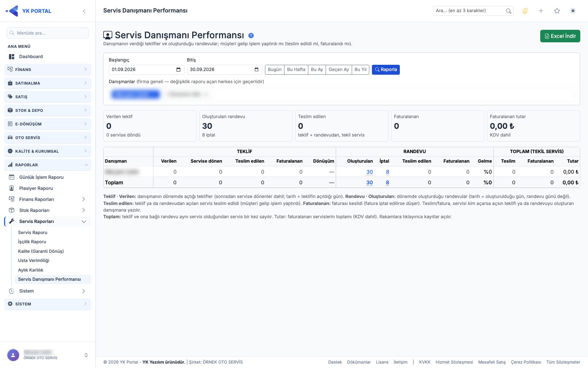Image resolution: width=588 pixels, height=368 pixels.
Task: Open Plasiyer Raporu in sidebar
Action: point(48,188)
